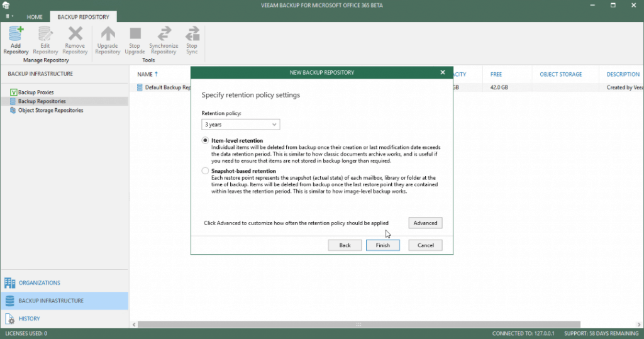Click the Connected To 127.0.0.1 status text

click(523, 333)
